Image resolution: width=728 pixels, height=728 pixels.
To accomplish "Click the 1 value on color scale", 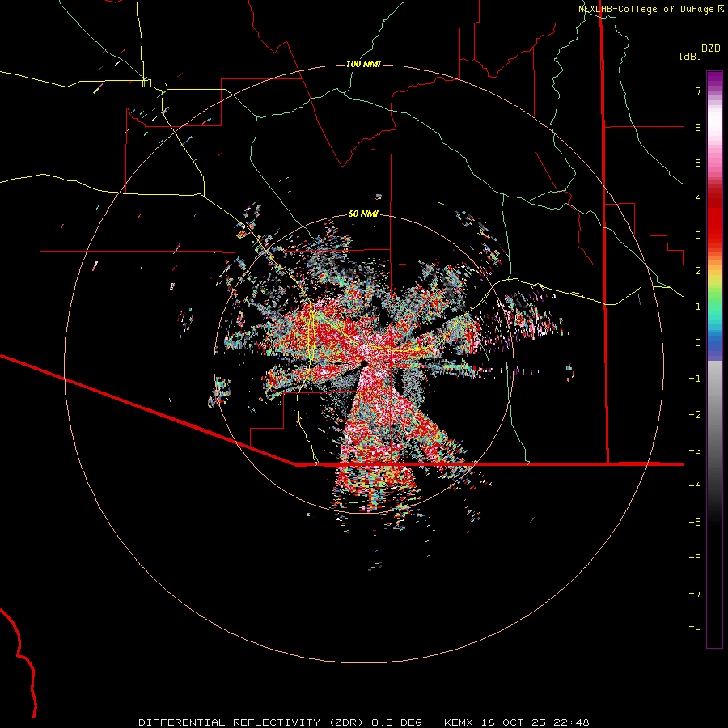I will pos(698,307).
